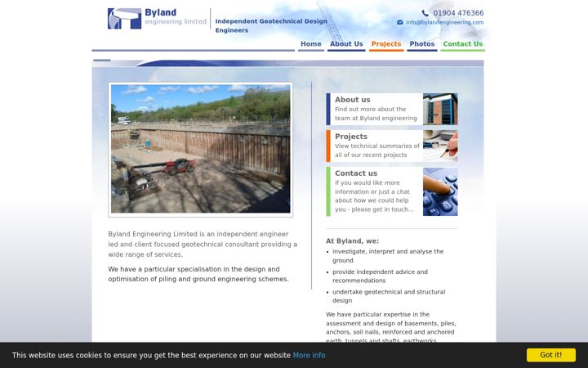Image resolution: width=588 pixels, height=368 pixels.
Task: Open the Projects navigation tab
Action: coord(385,44)
